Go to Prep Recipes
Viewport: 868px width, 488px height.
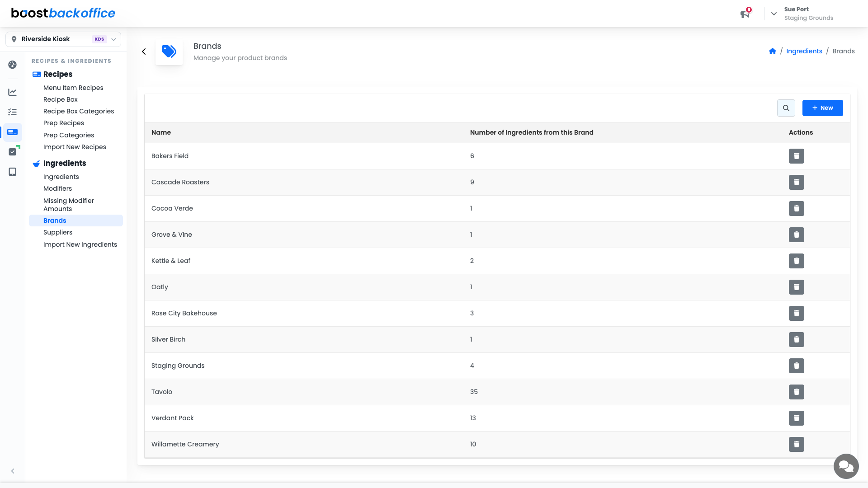(64, 123)
